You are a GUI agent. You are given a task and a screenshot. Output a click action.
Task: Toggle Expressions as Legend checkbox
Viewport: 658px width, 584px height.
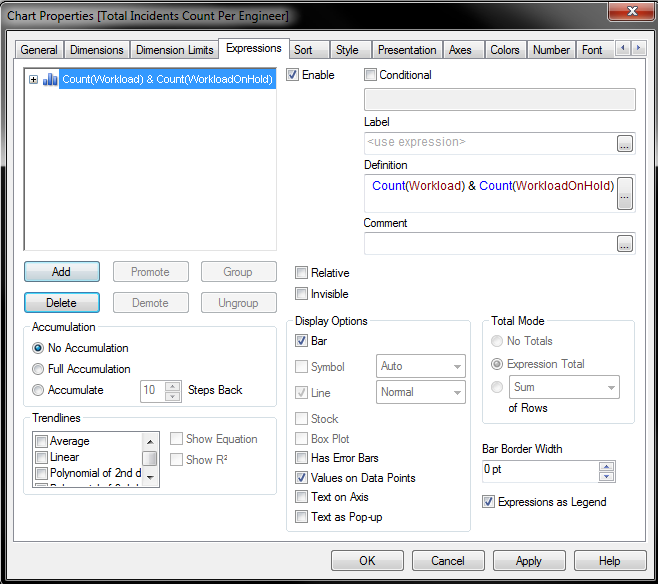(x=488, y=502)
